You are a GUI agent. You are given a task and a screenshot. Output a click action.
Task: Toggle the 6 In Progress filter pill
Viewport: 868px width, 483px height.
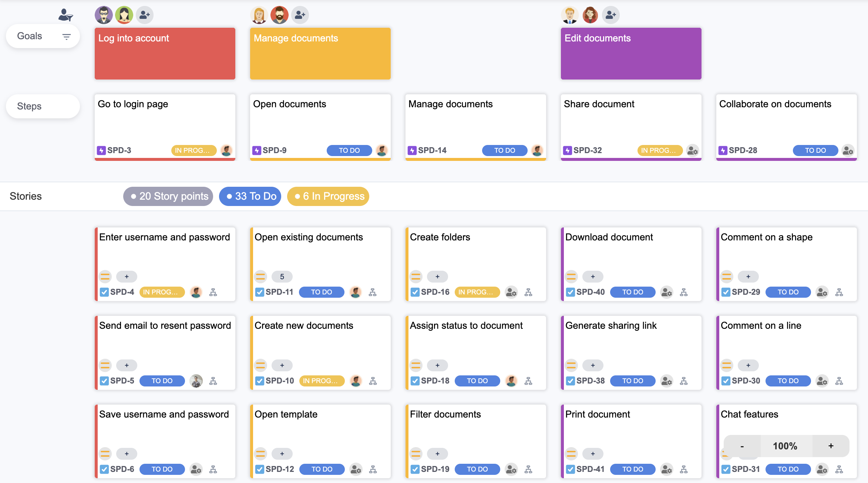point(328,196)
